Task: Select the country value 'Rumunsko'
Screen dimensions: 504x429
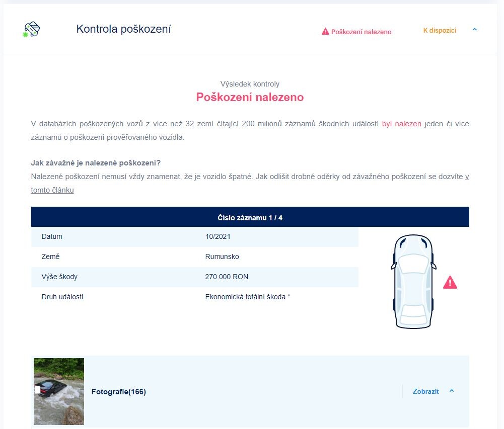Action: (x=222, y=256)
